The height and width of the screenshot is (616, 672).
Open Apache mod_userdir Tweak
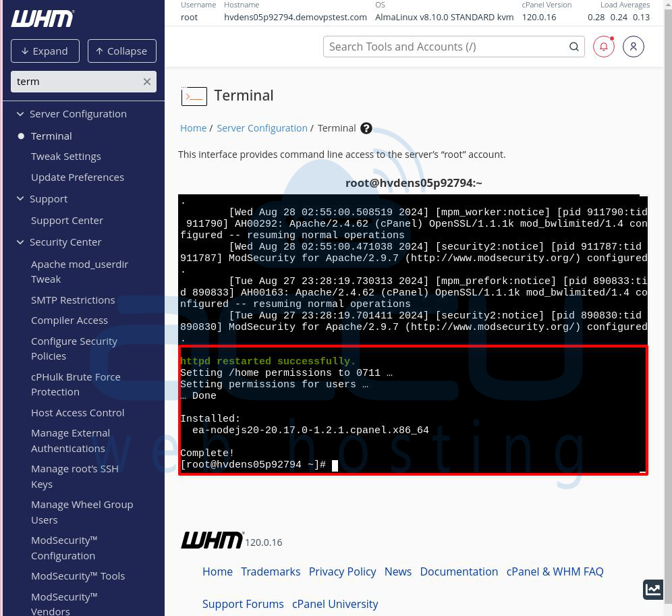(80, 272)
